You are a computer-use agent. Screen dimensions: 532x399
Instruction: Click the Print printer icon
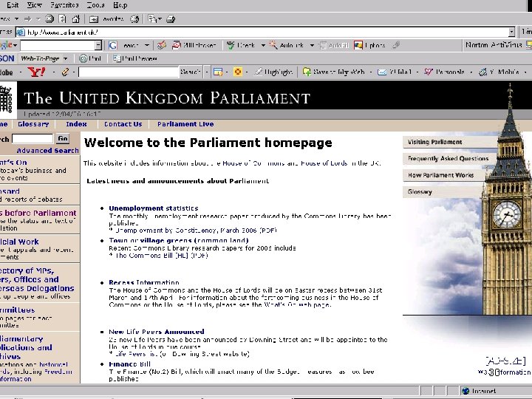171,19
